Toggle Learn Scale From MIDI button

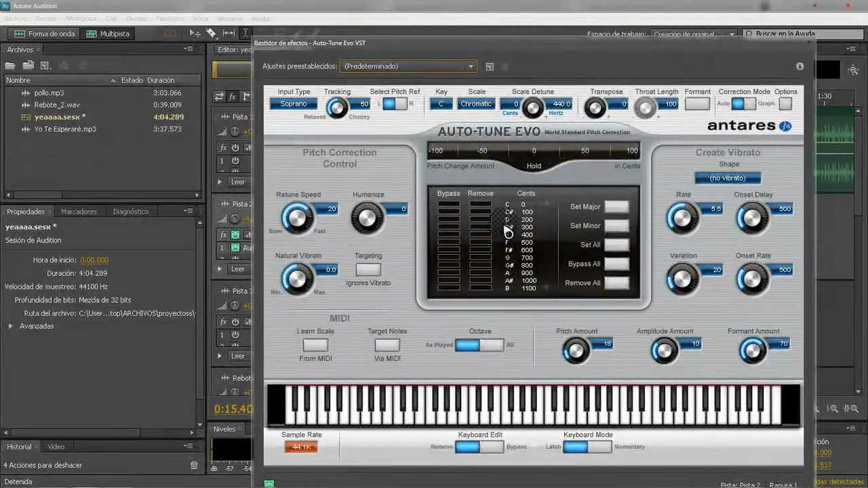[x=315, y=345]
